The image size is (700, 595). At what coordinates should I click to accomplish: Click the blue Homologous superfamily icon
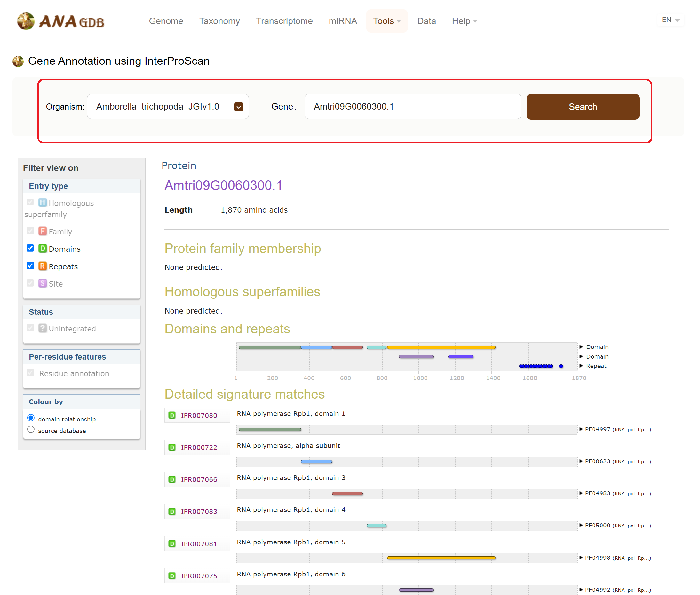coord(43,202)
